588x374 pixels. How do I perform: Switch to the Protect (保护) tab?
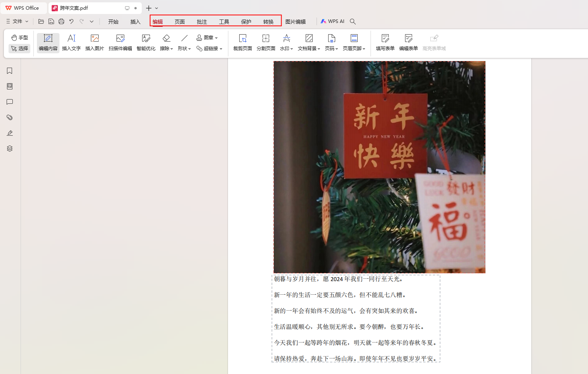[x=246, y=22]
